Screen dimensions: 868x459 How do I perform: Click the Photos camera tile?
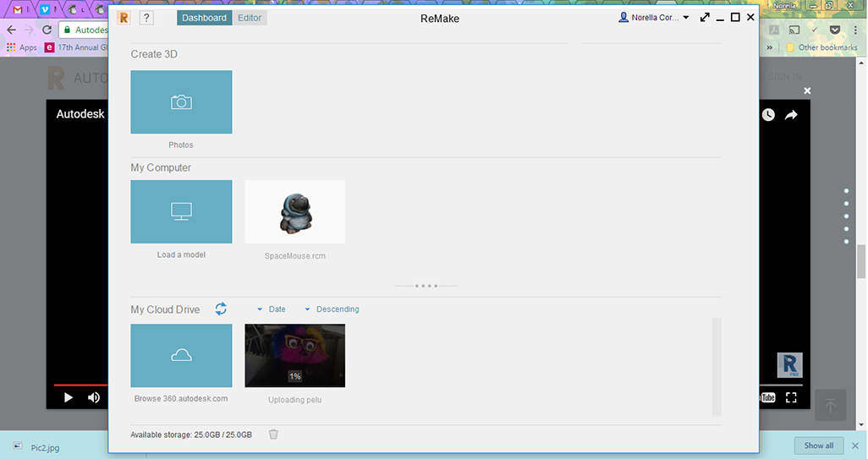click(181, 101)
